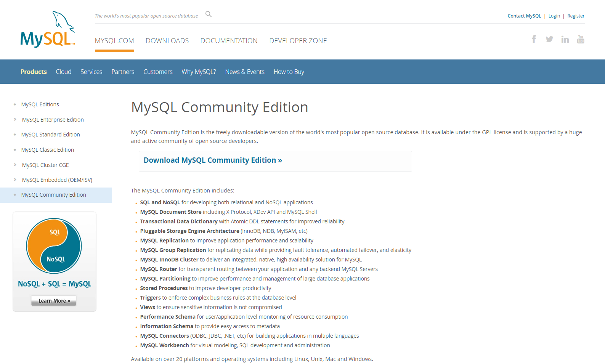Image resolution: width=605 pixels, height=364 pixels.
Task: Click 'Available on over 20 platforms' text
Action: (252, 359)
